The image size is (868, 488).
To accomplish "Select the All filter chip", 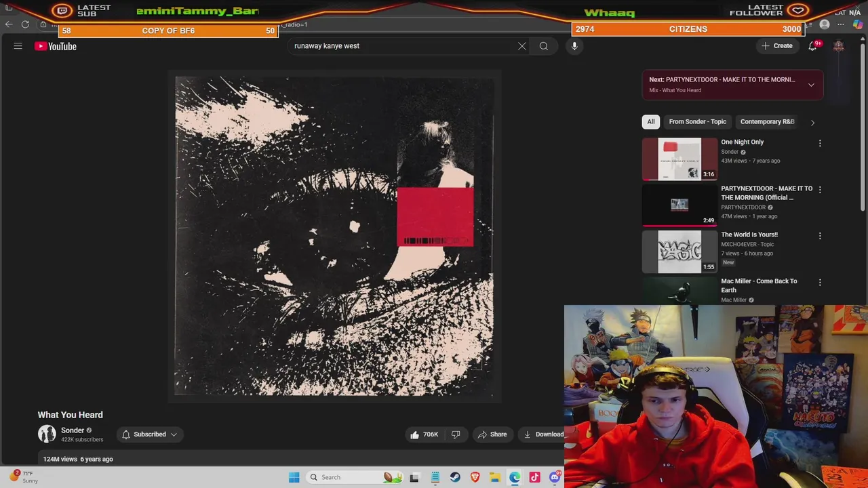I will click(x=651, y=122).
